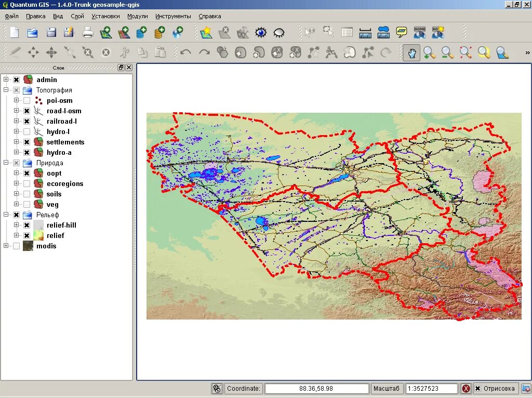Open a project using the folder icon
Viewport: 532px width, 398px height.
click(33, 33)
